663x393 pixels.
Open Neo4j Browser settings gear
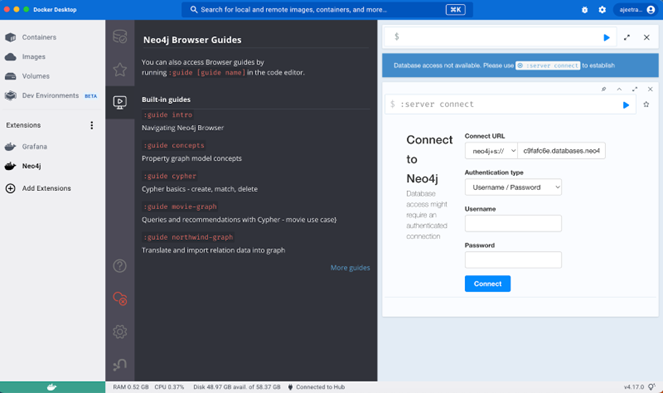(120, 332)
